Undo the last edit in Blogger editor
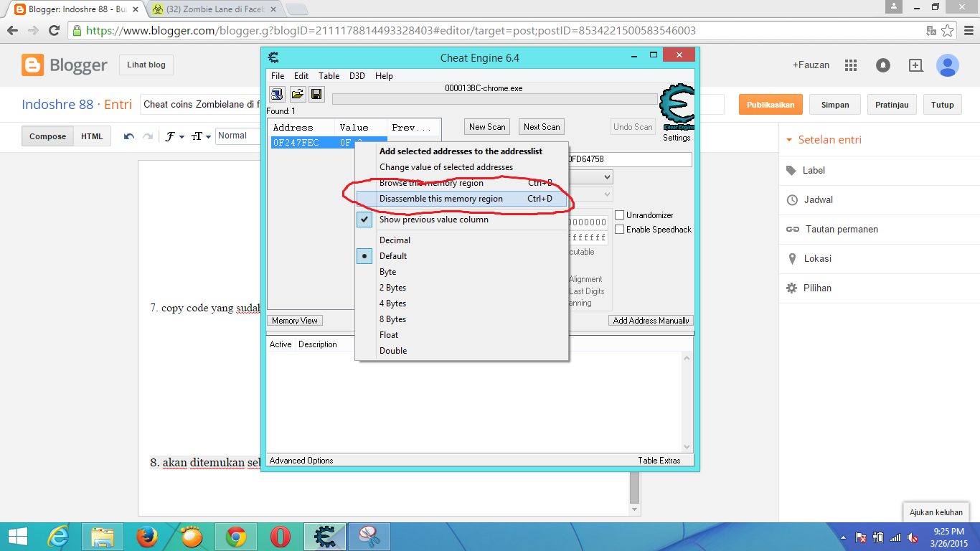The width and height of the screenshot is (980, 551). click(129, 136)
